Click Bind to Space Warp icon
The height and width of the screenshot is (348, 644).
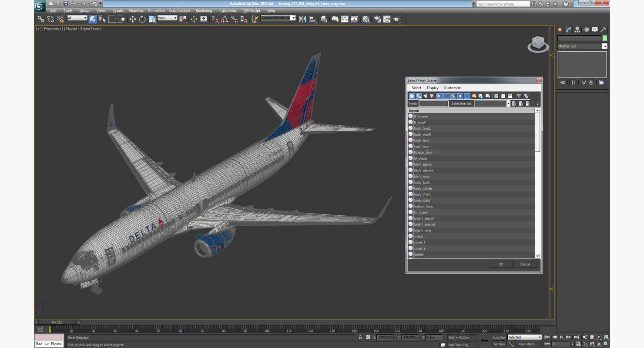click(60, 19)
